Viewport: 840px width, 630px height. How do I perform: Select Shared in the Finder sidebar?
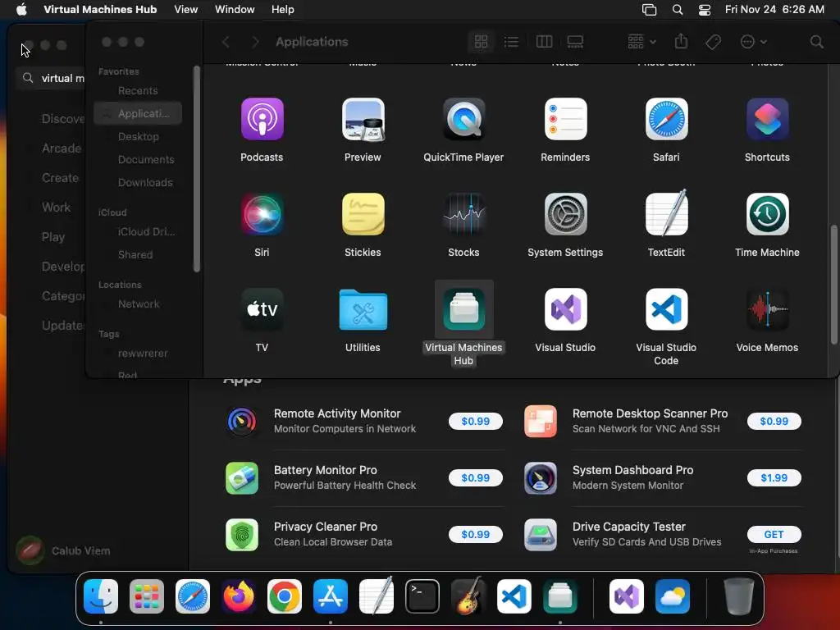[138, 255]
